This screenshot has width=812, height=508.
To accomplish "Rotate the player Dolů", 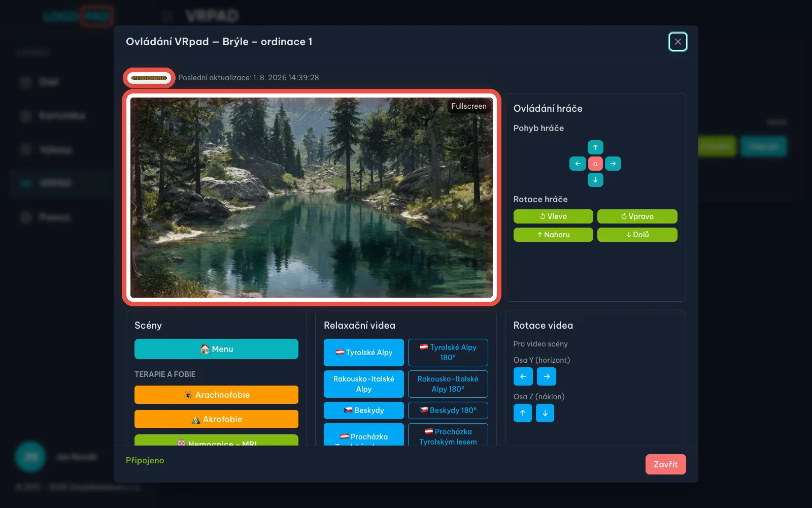I will coord(637,235).
